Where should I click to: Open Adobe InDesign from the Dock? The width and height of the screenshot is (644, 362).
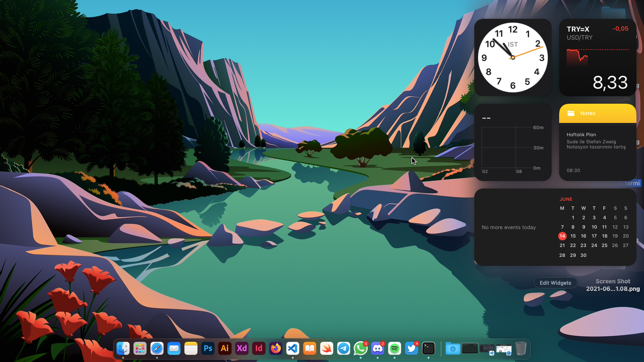pos(259,348)
